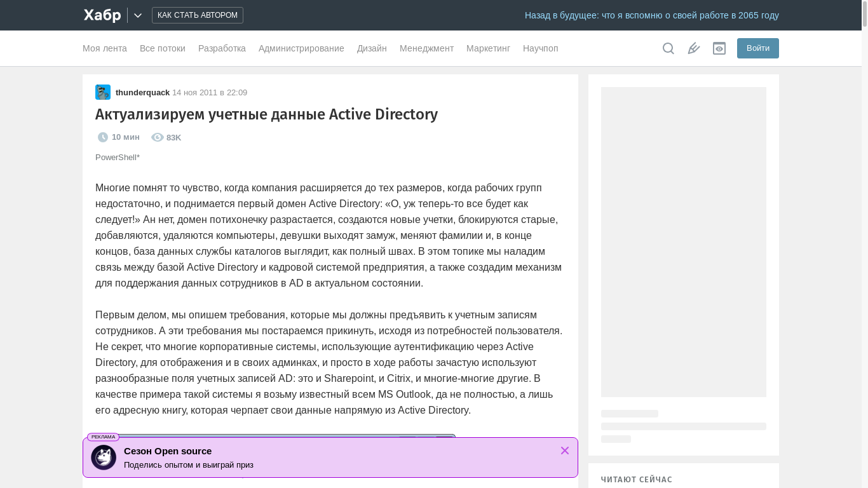Click the РЕКЛАМА label badge
This screenshot has height=488, width=868.
click(103, 437)
